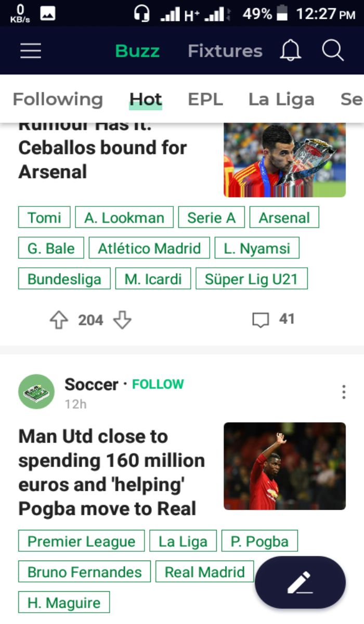This screenshot has height=624, width=364.
Task: Open the Soccer channel avatar
Action: click(36, 392)
